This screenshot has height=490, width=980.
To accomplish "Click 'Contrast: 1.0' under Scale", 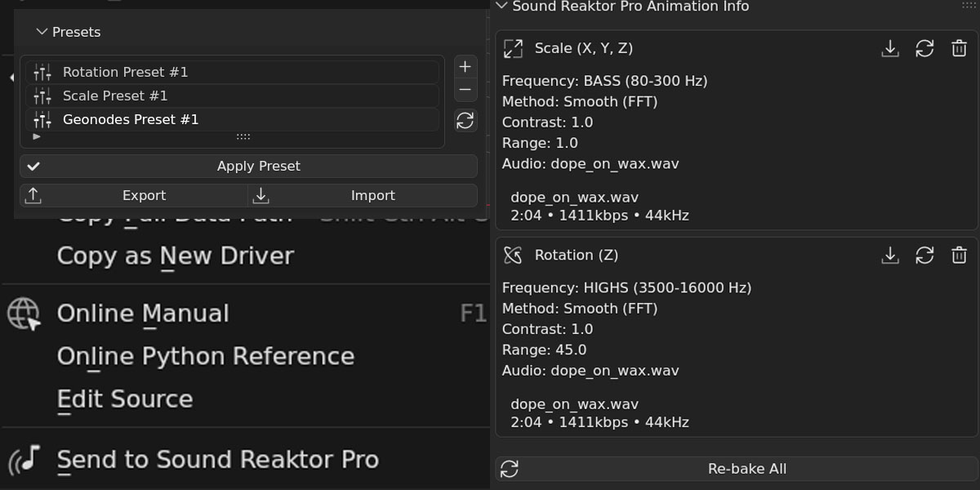I will [547, 122].
